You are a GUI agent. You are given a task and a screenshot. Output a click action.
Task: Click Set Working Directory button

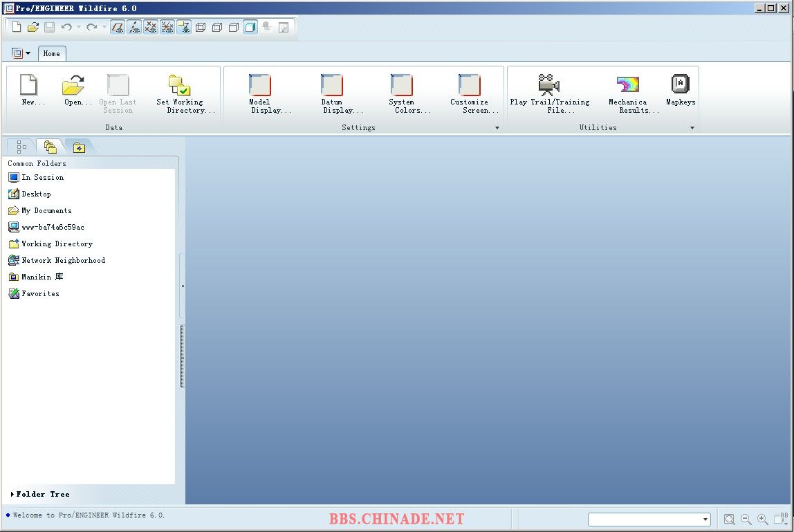pos(185,93)
